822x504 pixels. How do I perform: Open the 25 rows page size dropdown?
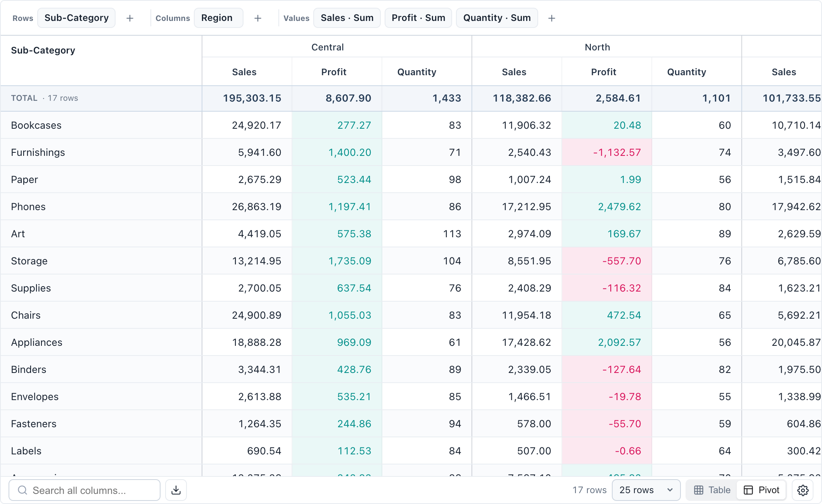(646, 490)
